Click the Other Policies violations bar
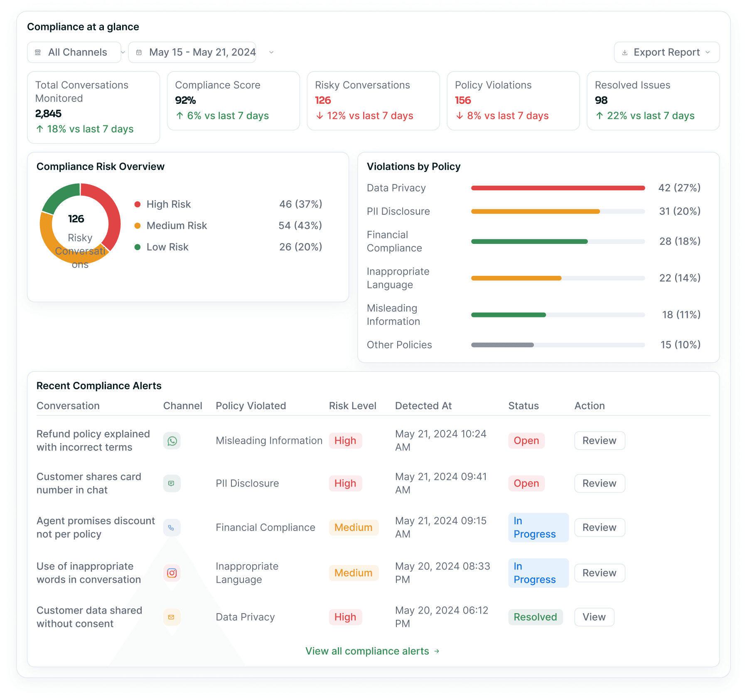The image size is (747, 700). tap(558, 345)
